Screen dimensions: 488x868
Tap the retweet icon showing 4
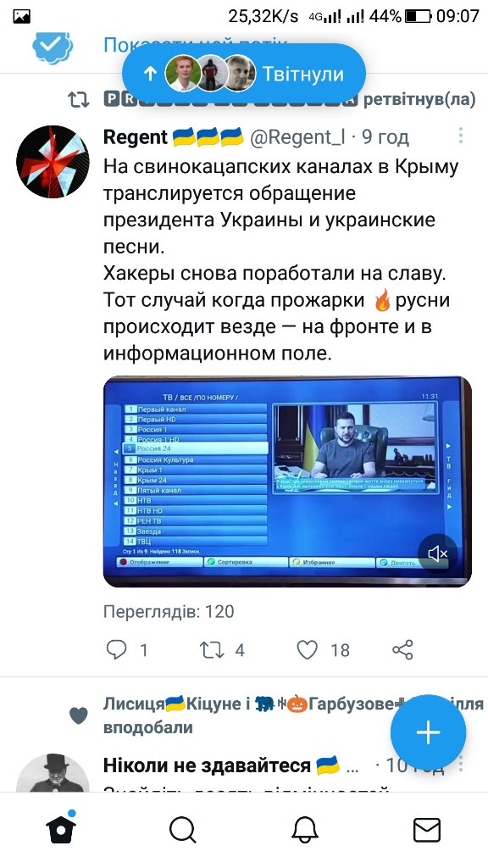click(211, 649)
